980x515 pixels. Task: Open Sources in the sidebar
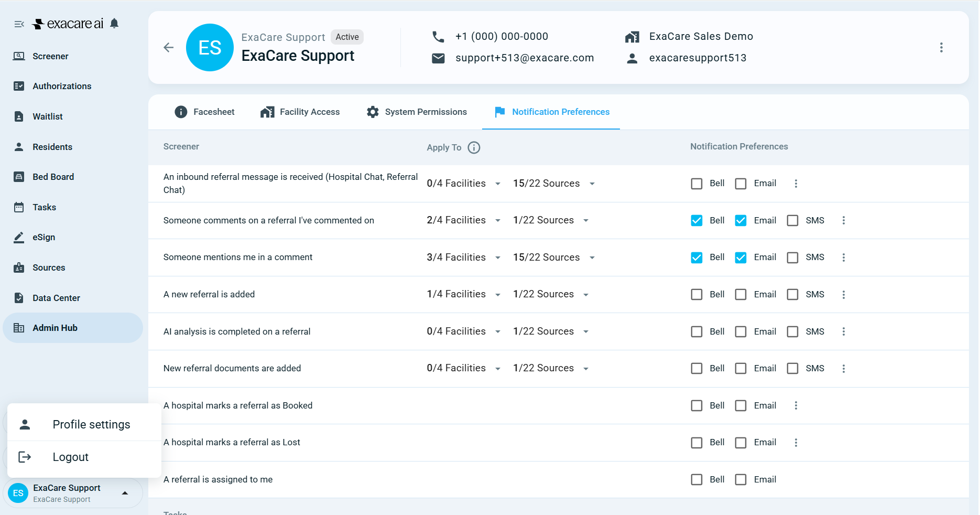click(x=73, y=267)
